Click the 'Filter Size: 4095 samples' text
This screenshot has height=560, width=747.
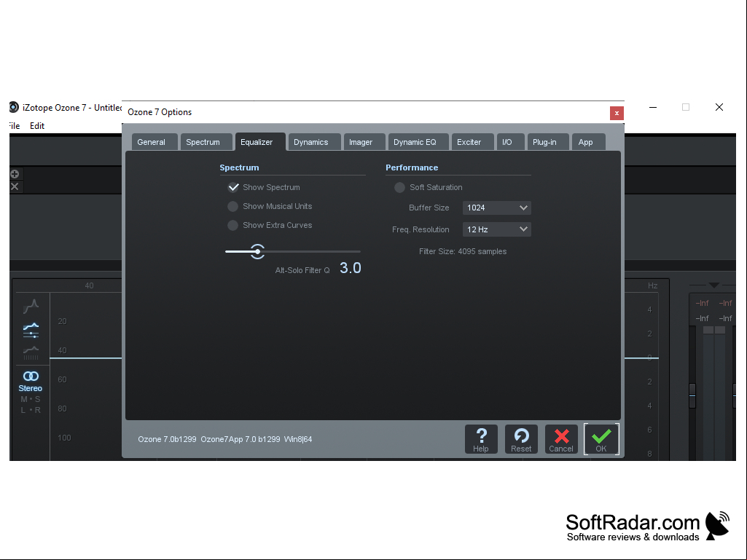click(463, 251)
